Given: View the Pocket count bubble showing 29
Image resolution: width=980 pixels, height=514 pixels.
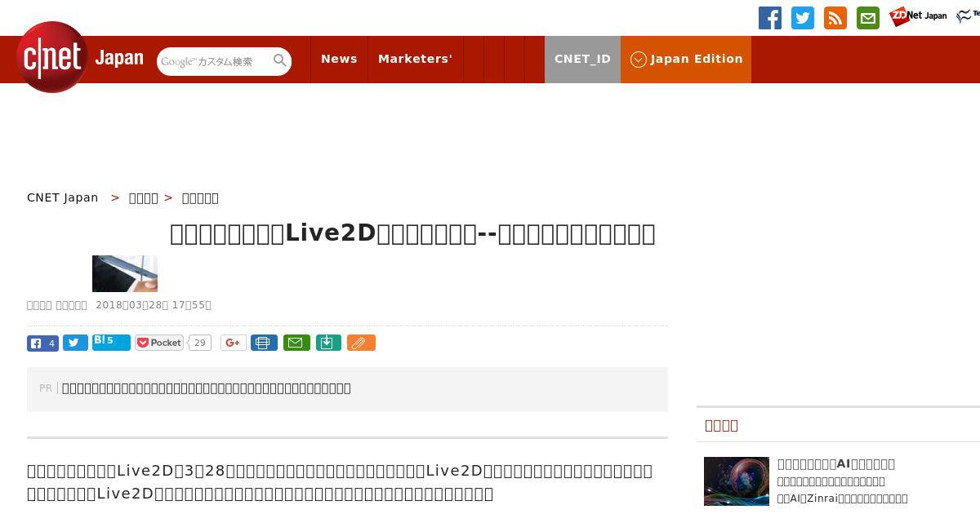Looking at the screenshot, I should (x=199, y=343).
